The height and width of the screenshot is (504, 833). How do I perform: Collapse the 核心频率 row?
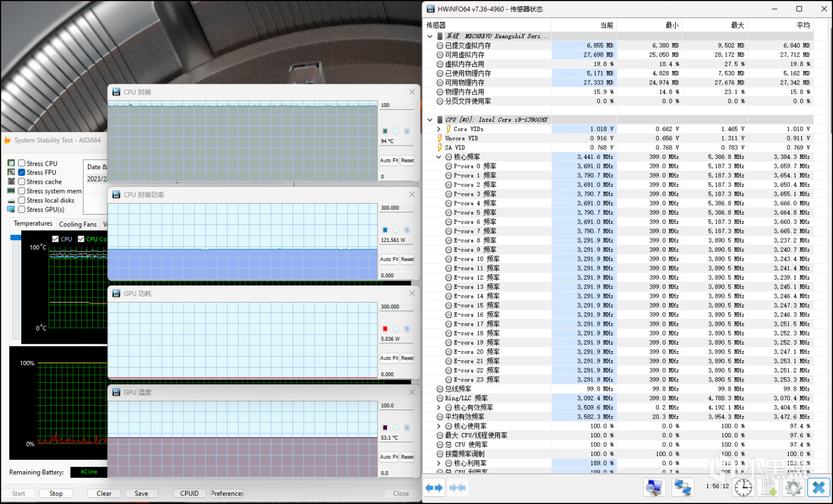tap(439, 156)
